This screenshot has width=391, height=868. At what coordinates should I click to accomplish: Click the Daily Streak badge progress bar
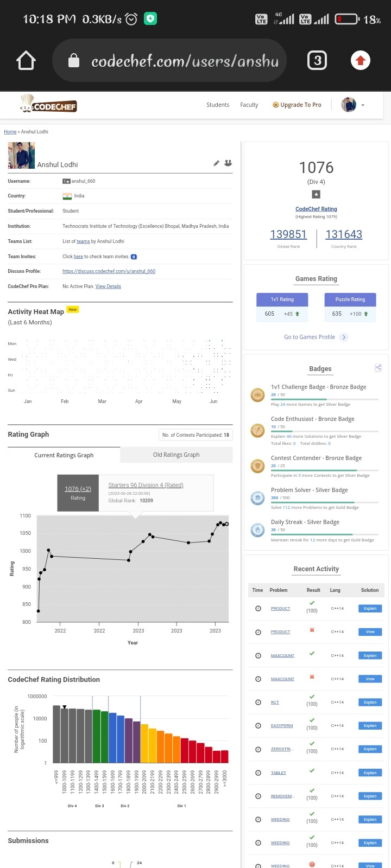325,535
